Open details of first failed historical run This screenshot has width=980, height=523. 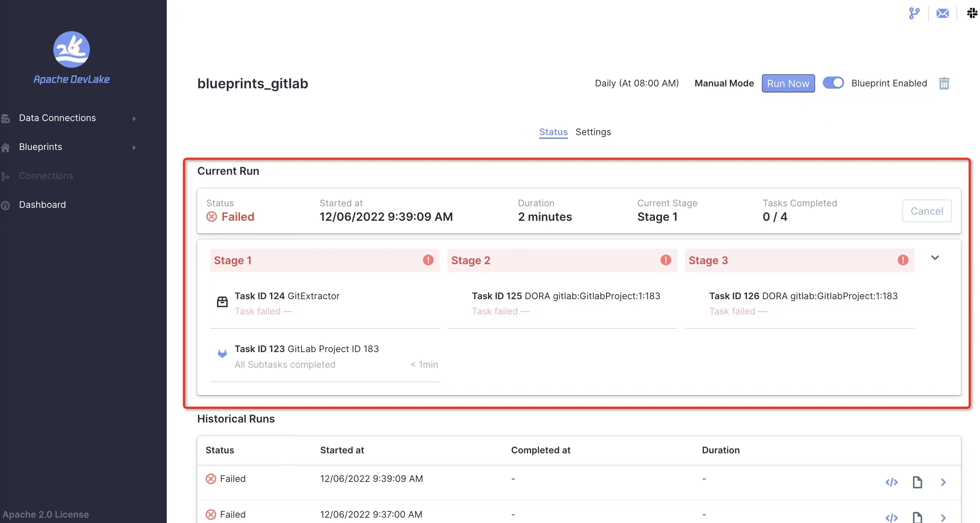[x=943, y=482]
